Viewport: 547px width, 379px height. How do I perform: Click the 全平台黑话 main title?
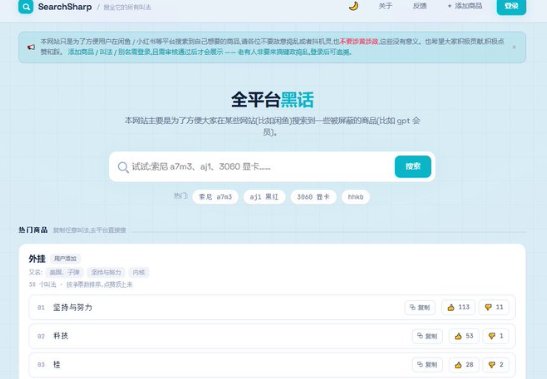tap(272, 100)
